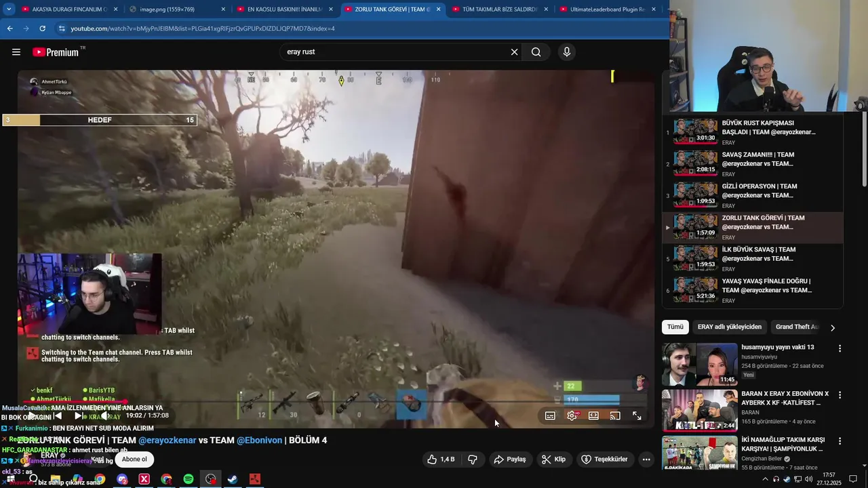Open Teşekkürler super thanks button
This screenshot has height=488, width=868.
click(604, 460)
